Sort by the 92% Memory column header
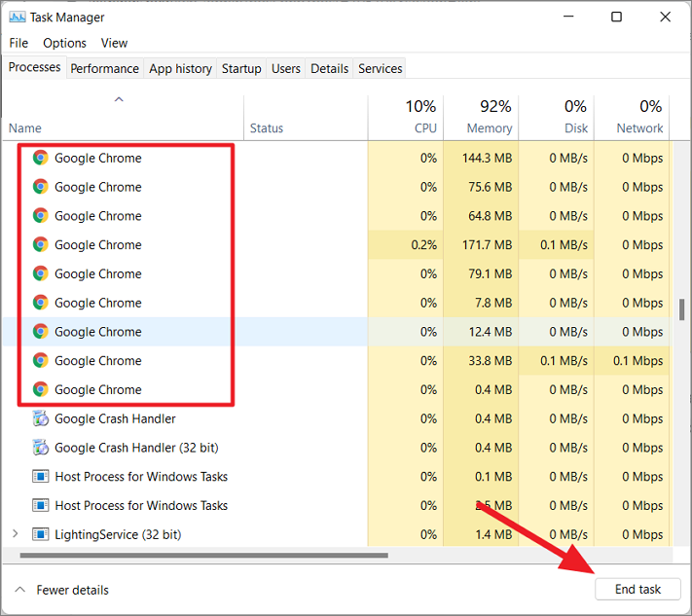Screen dimensions: 692x616 point(481,118)
